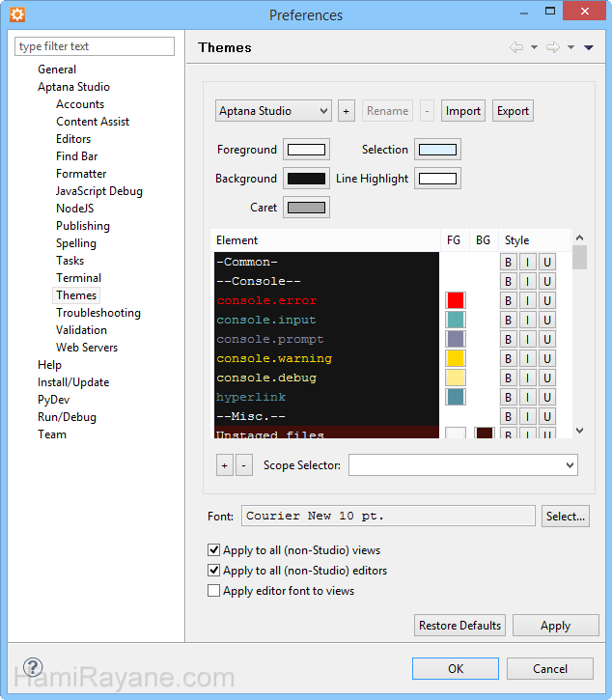Toggle bold for console.error
Image resolution: width=612 pixels, height=700 pixels.
pos(508,300)
